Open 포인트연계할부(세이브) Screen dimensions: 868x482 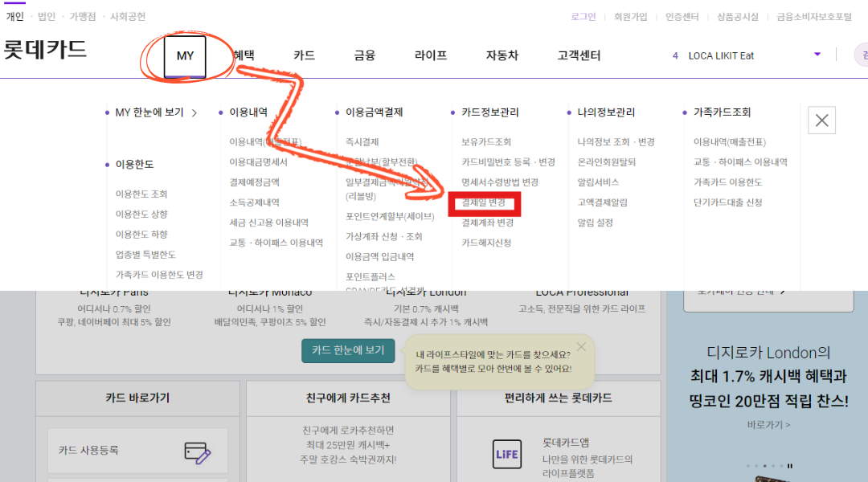coord(390,216)
